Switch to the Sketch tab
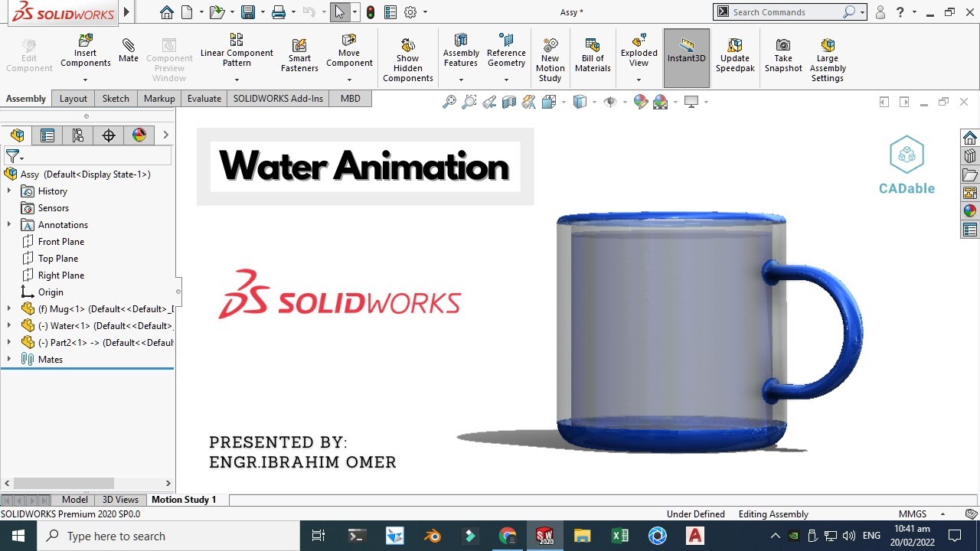This screenshot has height=551, width=980. tap(116, 99)
